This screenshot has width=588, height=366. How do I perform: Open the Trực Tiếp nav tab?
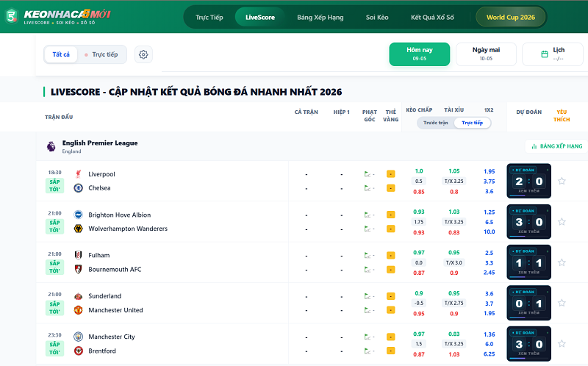209,17
